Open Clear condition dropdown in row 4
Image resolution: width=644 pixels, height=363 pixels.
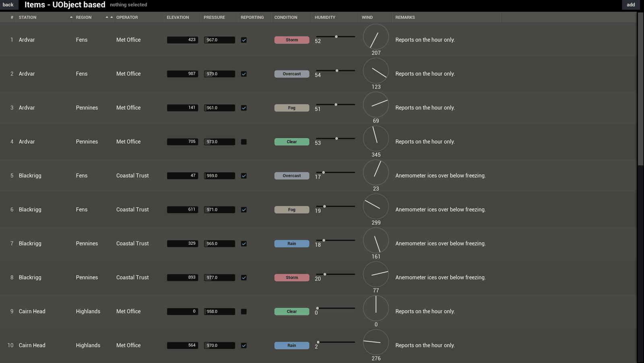[x=292, y=142]
